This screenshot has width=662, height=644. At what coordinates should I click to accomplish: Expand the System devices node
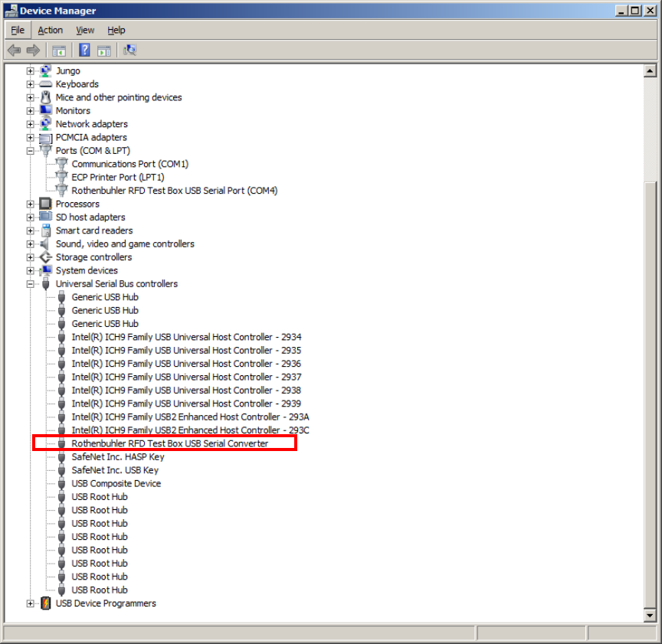(30, 270)
